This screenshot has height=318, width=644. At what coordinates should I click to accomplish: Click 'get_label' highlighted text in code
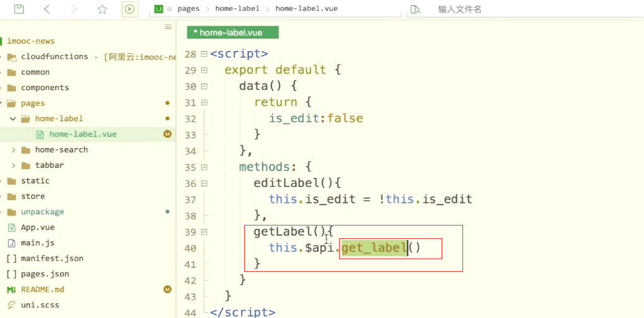click(374, 248)
